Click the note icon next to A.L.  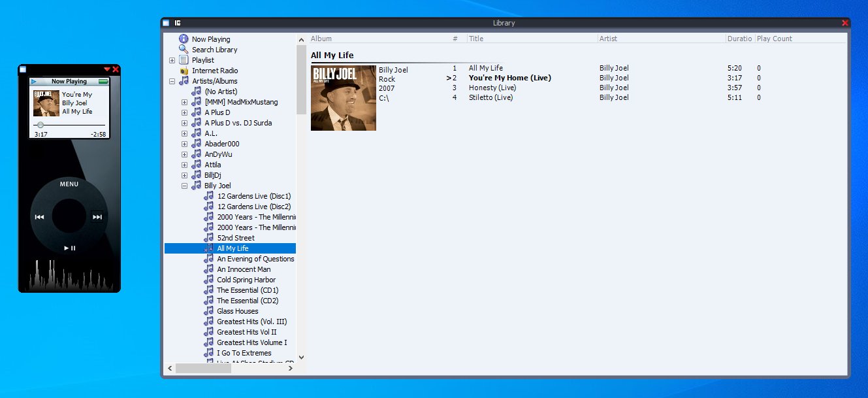click(196, 133)
